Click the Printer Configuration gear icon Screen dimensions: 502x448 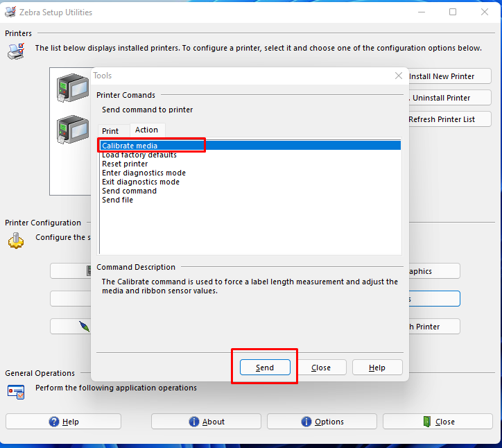click(x=16, y=241)
